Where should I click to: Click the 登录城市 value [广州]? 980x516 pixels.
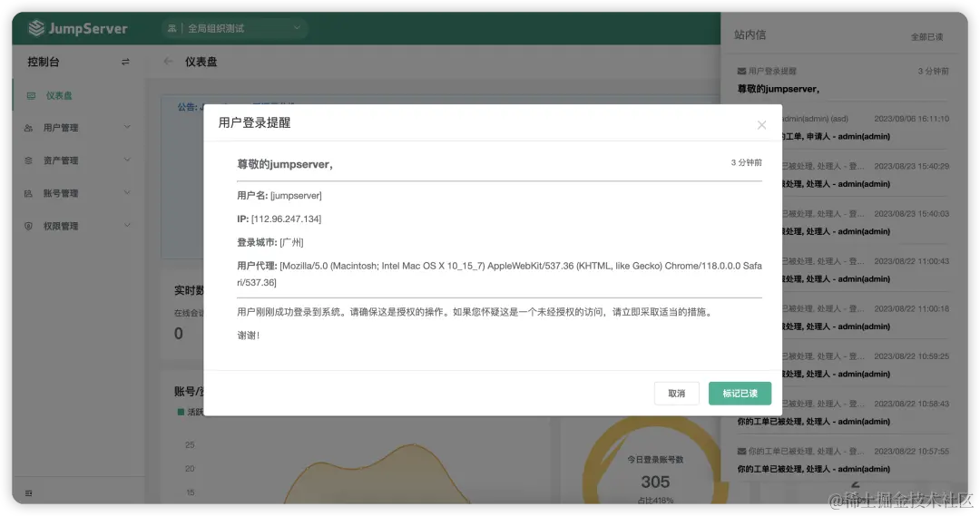(x=291, y=242)
